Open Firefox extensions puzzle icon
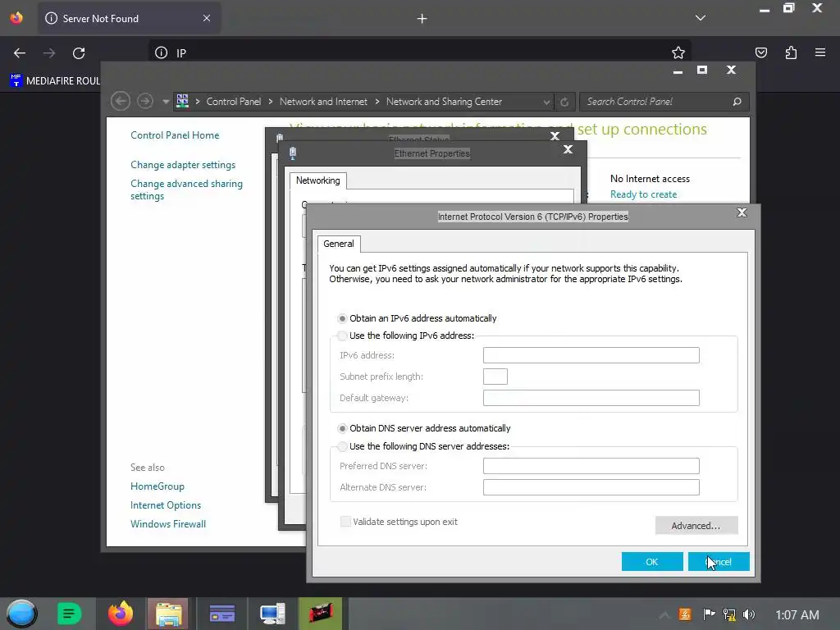 click(x=791, y=52)
